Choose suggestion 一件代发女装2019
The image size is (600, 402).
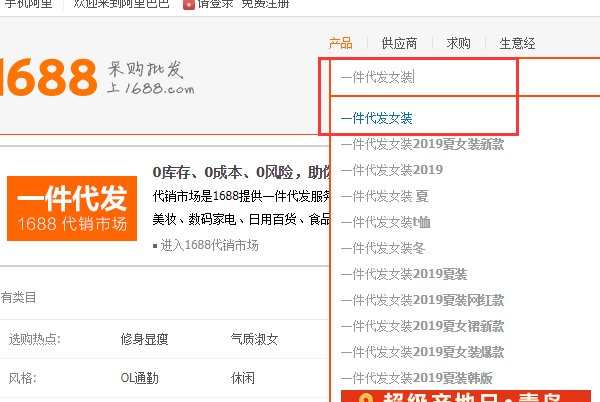(x=392, y=170)
